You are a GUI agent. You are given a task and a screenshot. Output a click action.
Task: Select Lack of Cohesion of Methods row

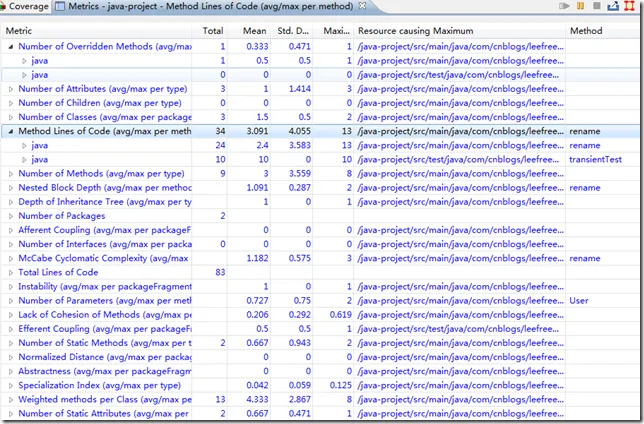[320, 315]
